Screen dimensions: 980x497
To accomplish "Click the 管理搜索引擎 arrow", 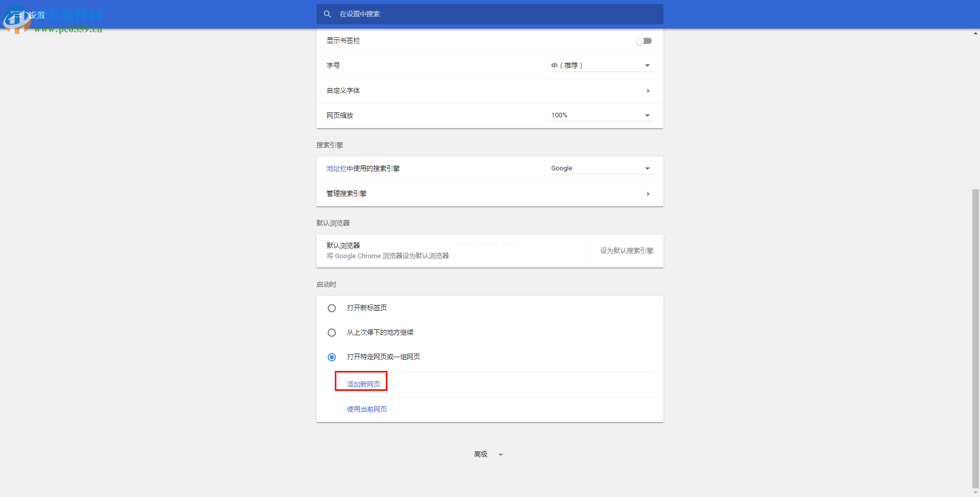I will (x=648, y=193).
